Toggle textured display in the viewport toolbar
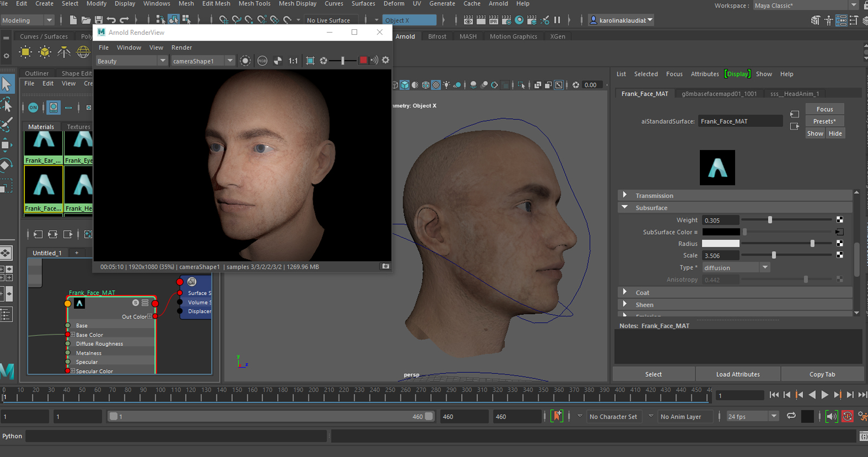 [x=436, y=85]
